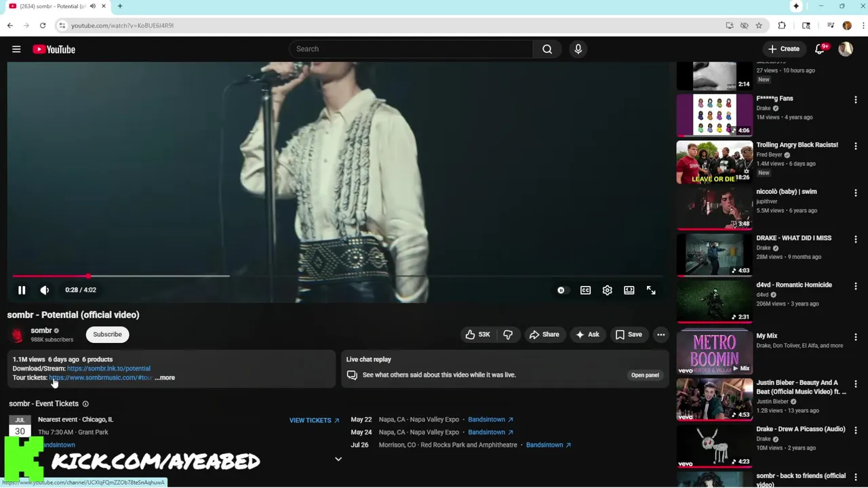Open Create menu button
This screenshot has height=488, width=868.
(784, 49)
